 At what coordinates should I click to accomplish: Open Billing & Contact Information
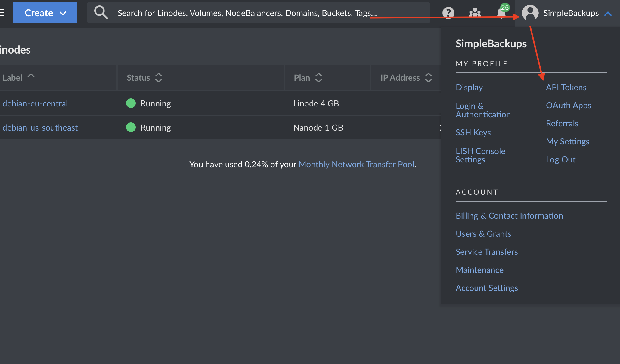tap(509, 216)
